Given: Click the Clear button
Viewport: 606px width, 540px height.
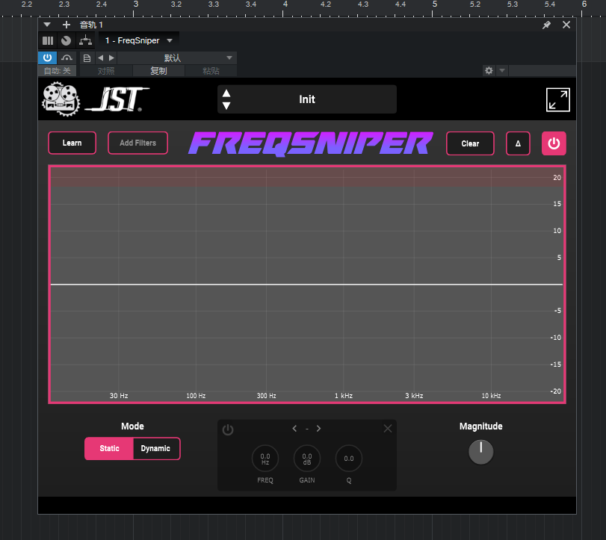Looking at the screenshot, I should pos(470,143).
